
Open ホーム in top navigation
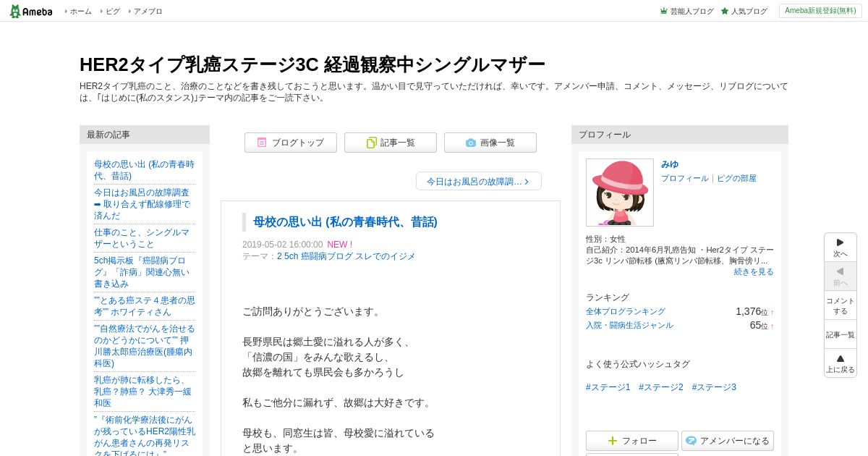(x=80, y=12)
